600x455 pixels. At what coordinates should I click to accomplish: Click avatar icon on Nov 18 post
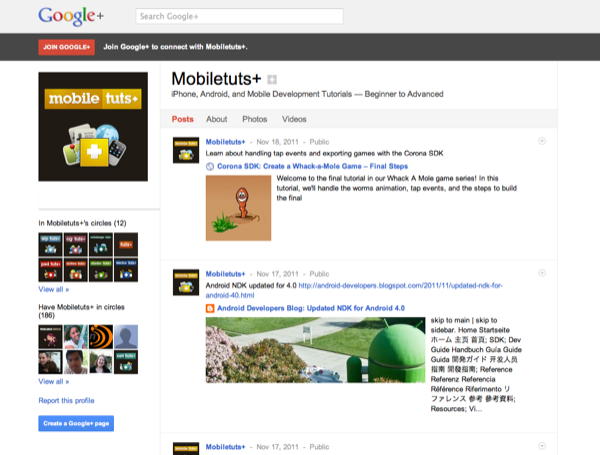186,150
